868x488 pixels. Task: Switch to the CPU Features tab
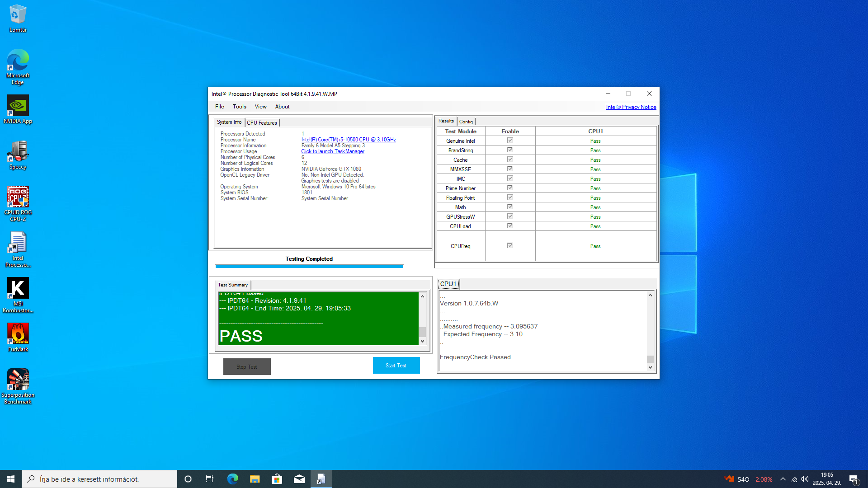[262, 123]
